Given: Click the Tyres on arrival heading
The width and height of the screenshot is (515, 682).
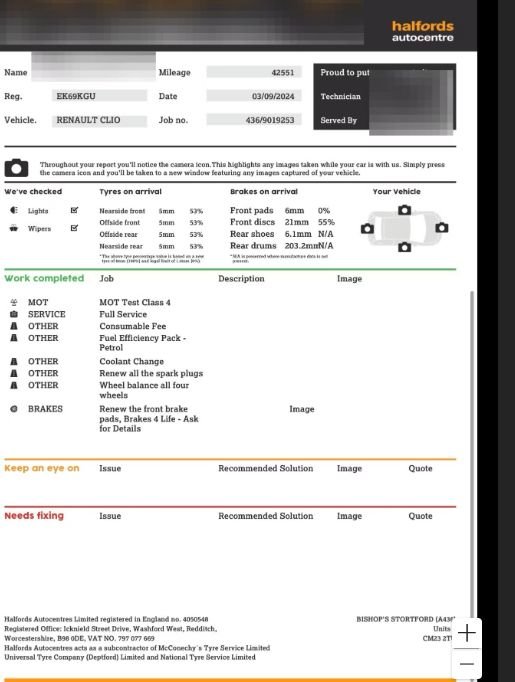Looking at the screenshot, I should point(130,191).
